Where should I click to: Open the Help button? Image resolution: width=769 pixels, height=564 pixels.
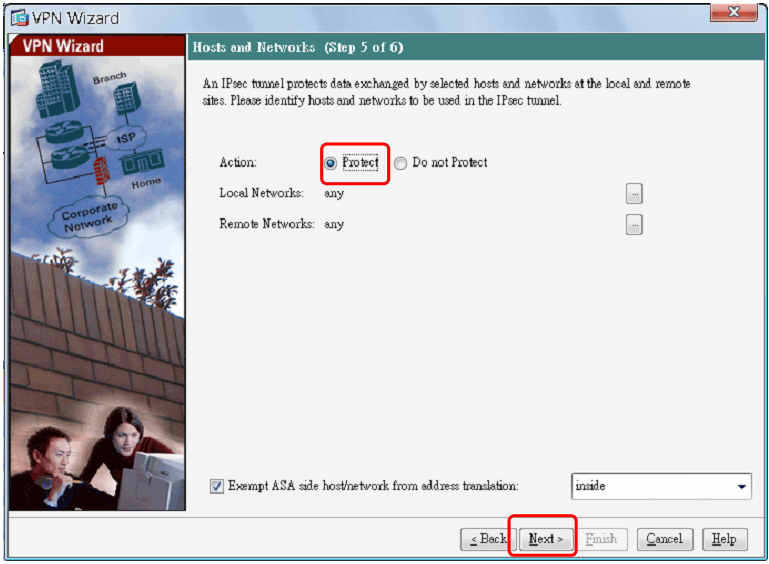(x=724, y=539)
